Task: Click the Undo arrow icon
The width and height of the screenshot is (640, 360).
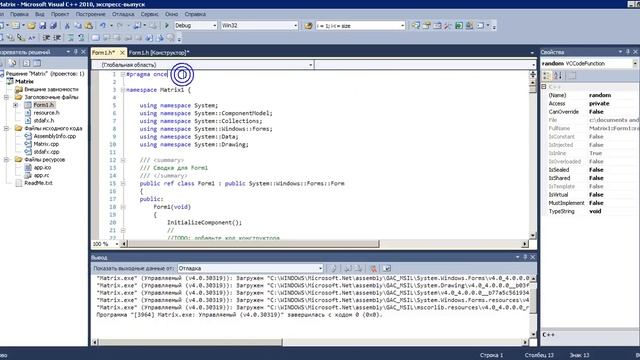Action: (102, 25)
